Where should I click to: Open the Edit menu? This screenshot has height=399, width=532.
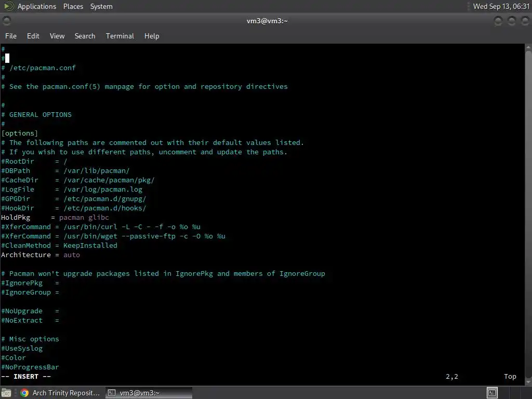33,36
